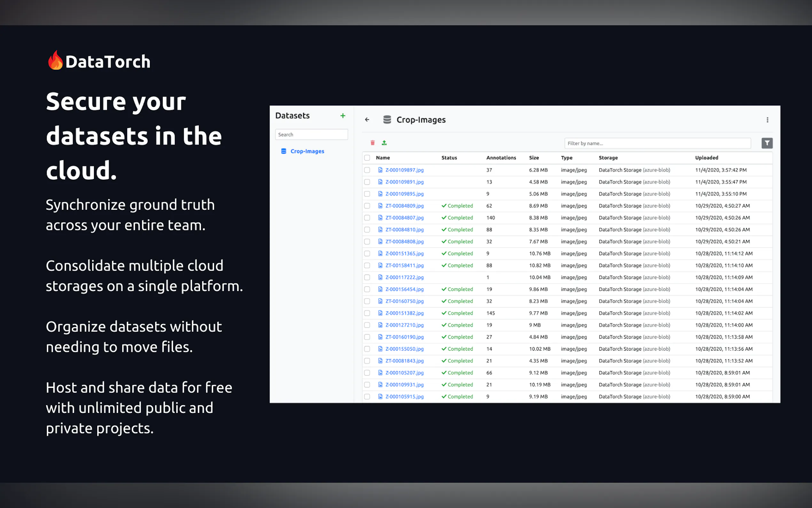Screen dimensions: 812x508
Task: Click upload date 10/29/2020, 4:50:21 AM
Action: 722,242
